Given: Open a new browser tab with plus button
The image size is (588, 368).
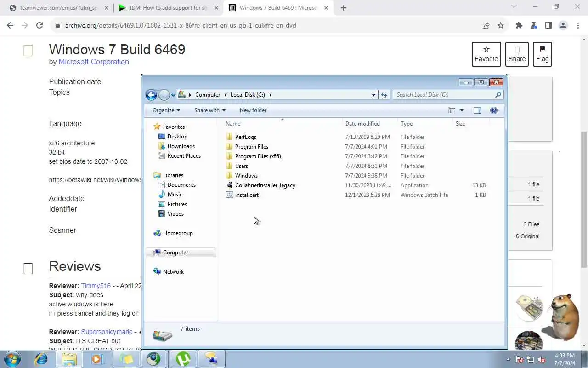Looking at the screenshot, I should (x=344, y=8).
